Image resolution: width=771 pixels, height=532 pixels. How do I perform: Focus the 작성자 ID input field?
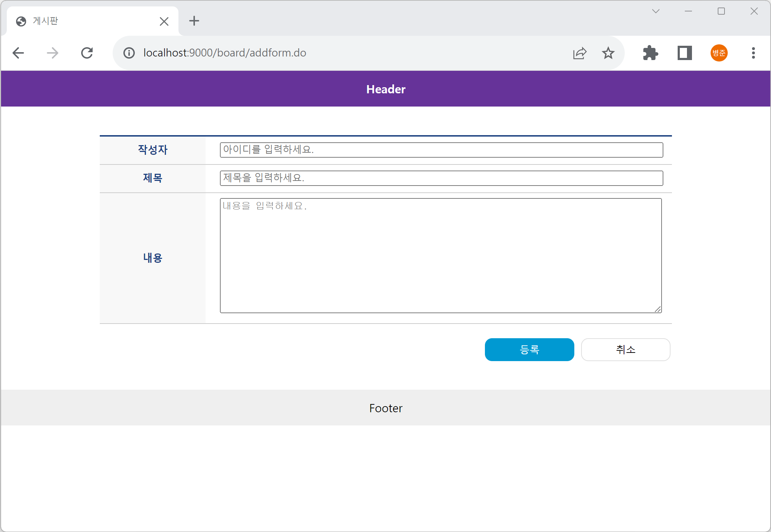(x=441, y=150)
